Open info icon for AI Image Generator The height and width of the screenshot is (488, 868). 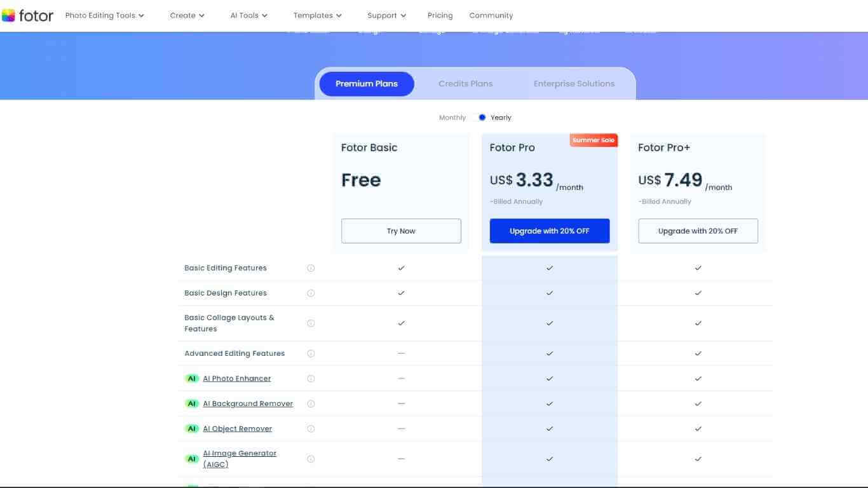tap(311, 459)
